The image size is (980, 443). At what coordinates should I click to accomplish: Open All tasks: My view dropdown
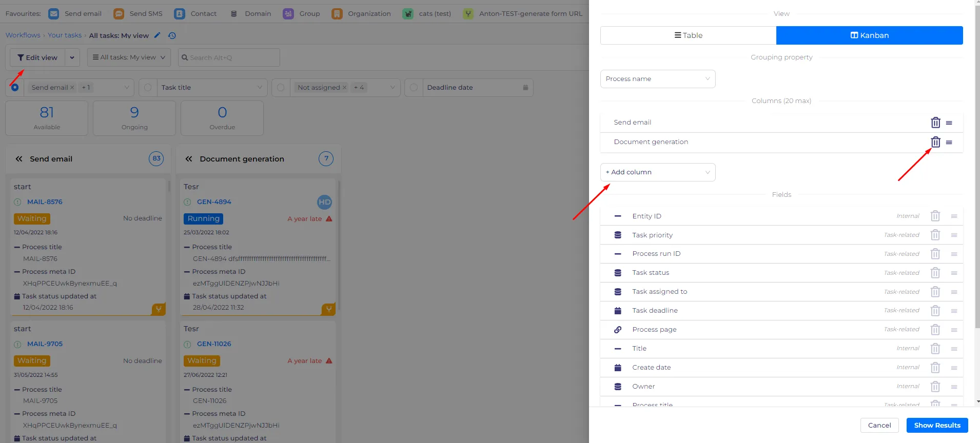(x=129, y=57)
